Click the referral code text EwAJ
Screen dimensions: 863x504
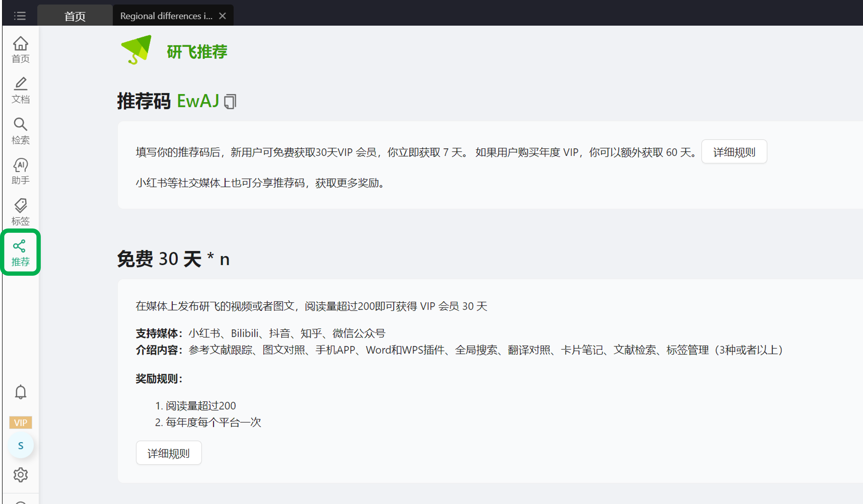click(198, 101)
